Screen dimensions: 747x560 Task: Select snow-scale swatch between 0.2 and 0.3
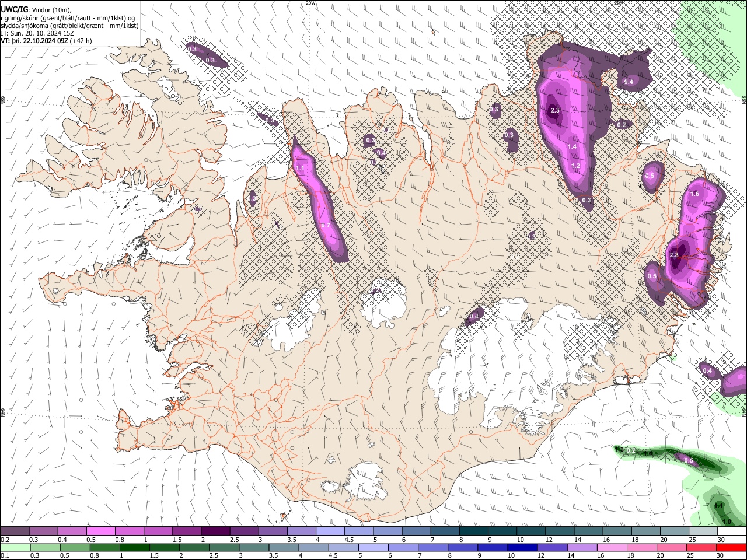tap(15, 531)
